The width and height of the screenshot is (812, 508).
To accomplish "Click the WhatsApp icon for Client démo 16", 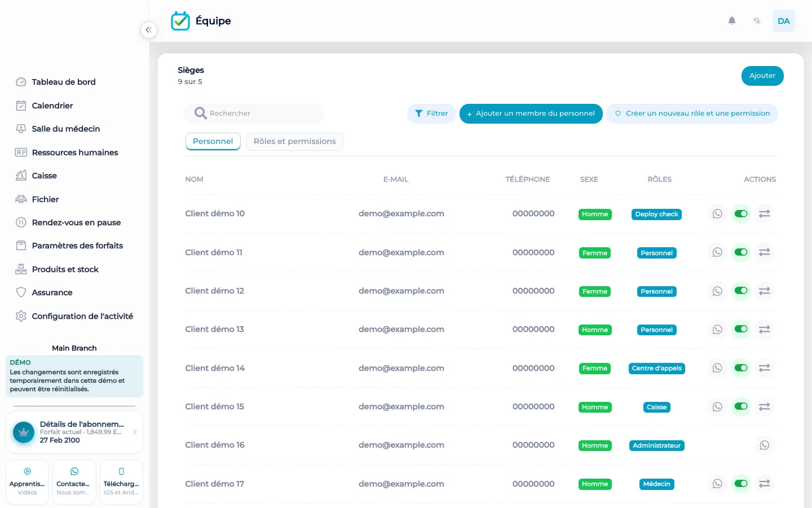I will tap(765, 445).
